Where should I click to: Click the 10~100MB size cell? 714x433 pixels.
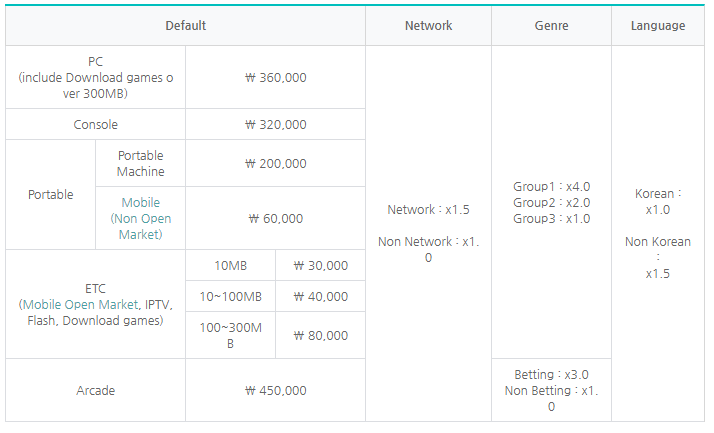pyautogui.click(x=231, y=297)
